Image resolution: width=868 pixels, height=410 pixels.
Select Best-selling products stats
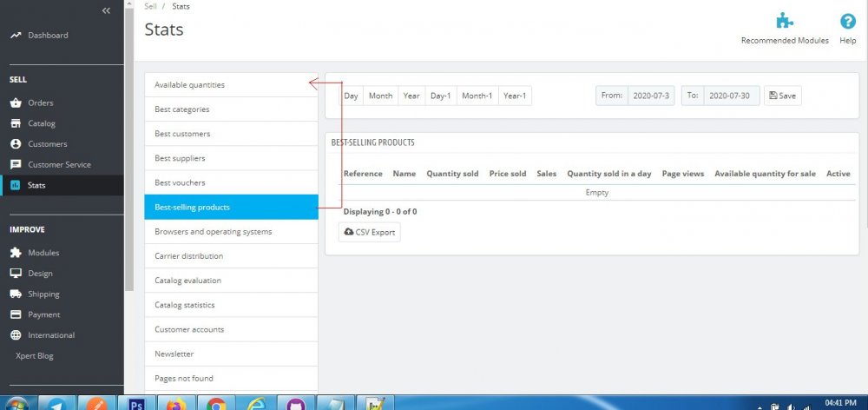pyautogui.click(x=232, y=208)
